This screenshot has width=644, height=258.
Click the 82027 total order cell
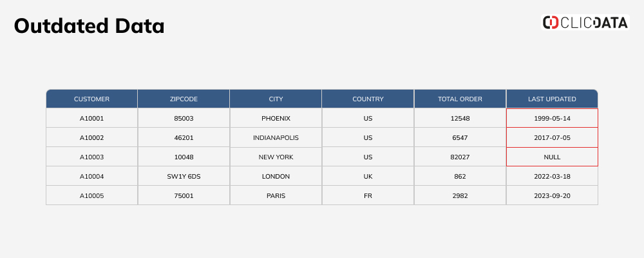[x=460, y=157]
